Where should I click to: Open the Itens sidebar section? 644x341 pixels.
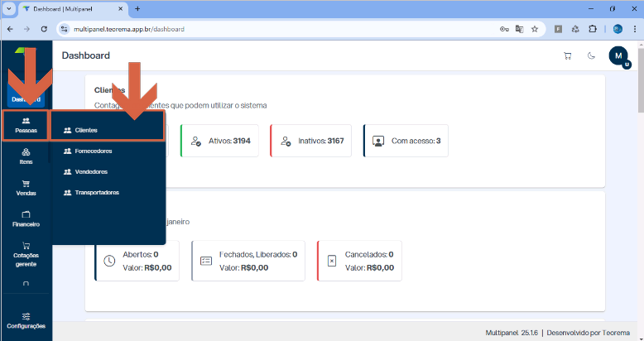point(26,156)
